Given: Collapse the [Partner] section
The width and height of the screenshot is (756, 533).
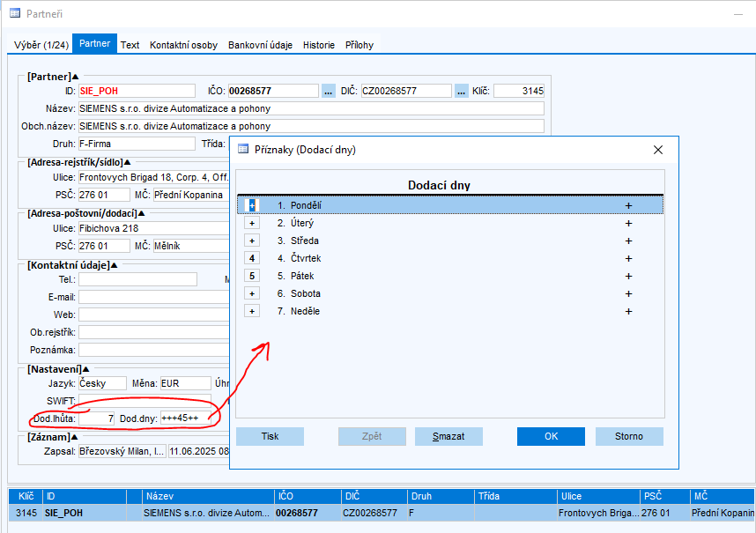Looking at the screenshot, I should [75, 77].
